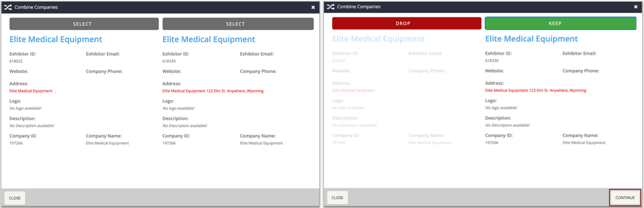This screenshot has height=208, width=644.
Task: Click Company Name value under KEEP
Action: pos(584,143)
